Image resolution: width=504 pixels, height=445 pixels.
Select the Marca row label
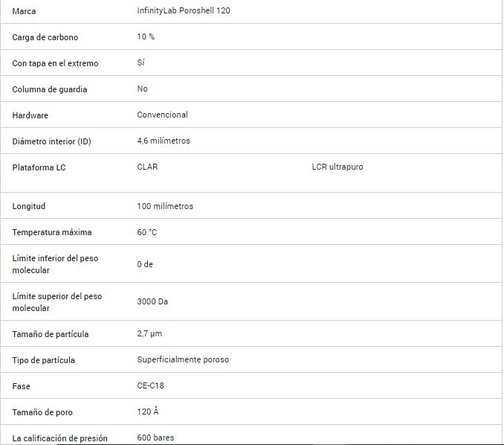click(25, 11)
